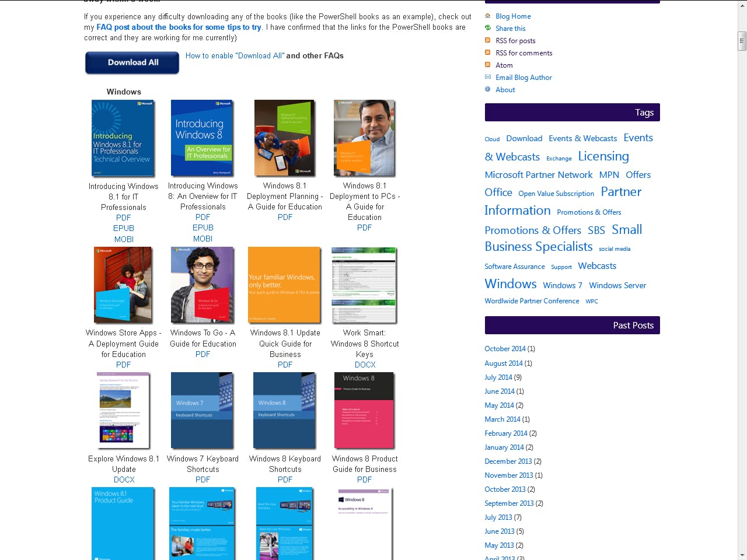The width and height of the screenshot is (747, 560).
Task: Select the Windows Server tag
Action: [617, 286]
